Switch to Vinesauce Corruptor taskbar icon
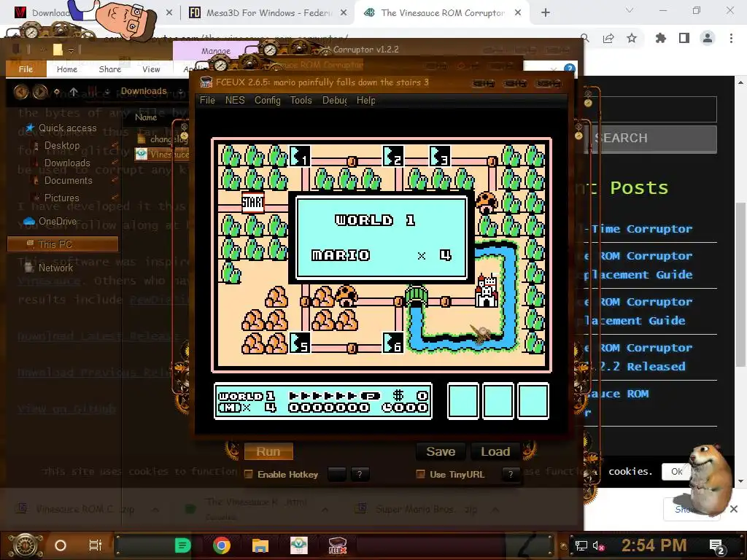Screen dimensions: 747x560 pyautogui.click(x=298, y=545)
